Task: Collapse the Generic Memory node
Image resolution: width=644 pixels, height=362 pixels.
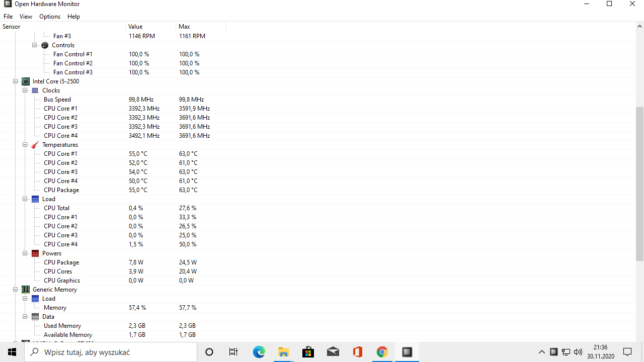Action: (16, 290)
